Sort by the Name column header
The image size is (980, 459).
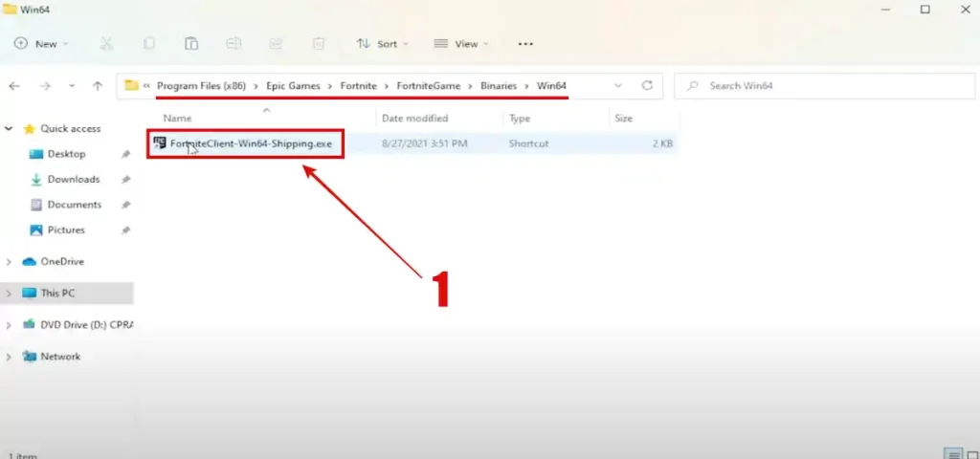[x=177, y=118]
